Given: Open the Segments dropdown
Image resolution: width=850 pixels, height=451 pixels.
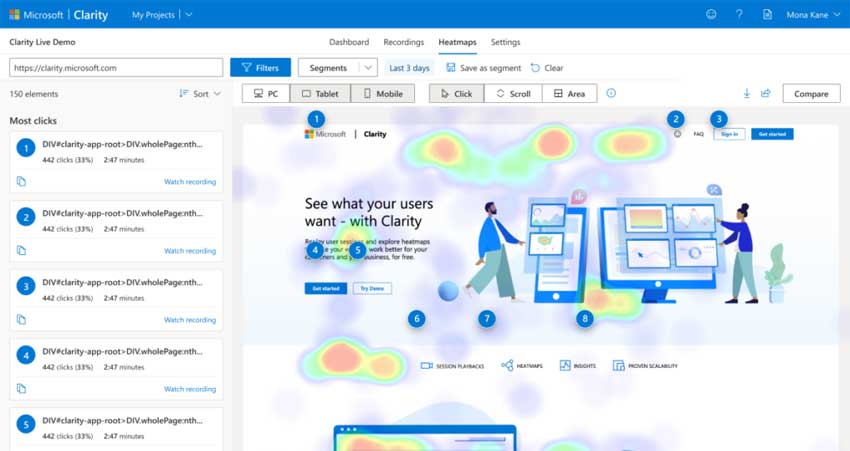Looking at the screenshot, I should click(337, 68).
